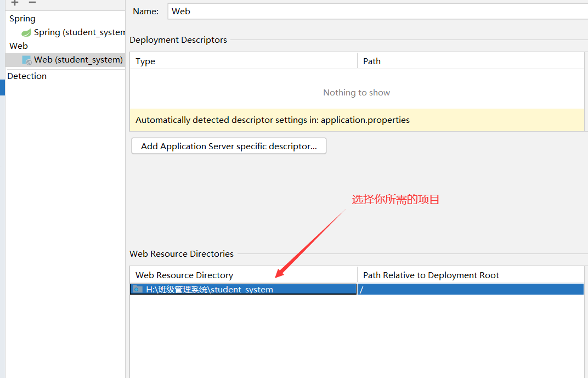588x378 pixels.
Task: Click the Name input field
Action: [x=377, y=12]
